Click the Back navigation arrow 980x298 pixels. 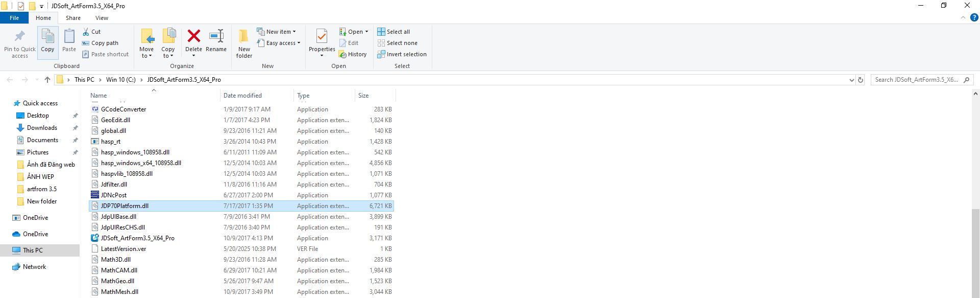(x=10, y=80)
